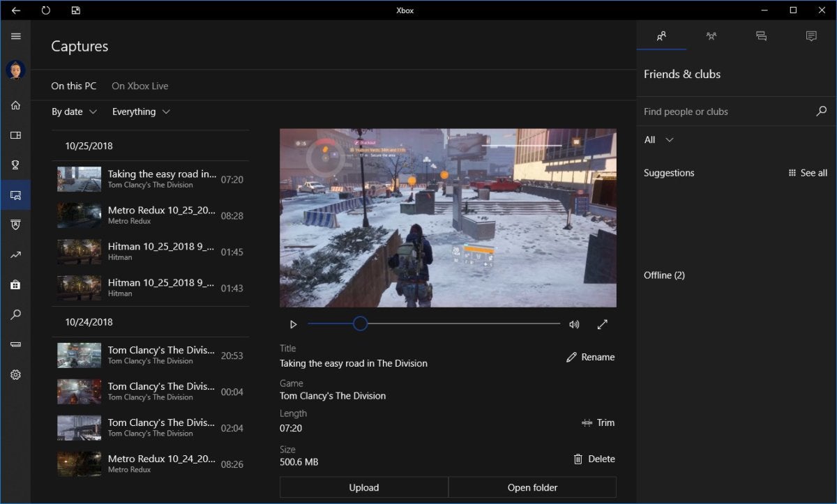This screenshot has height=504, width=837.
Task: Open Connection console icon in sidebar
Action: (x=15, y=344)
